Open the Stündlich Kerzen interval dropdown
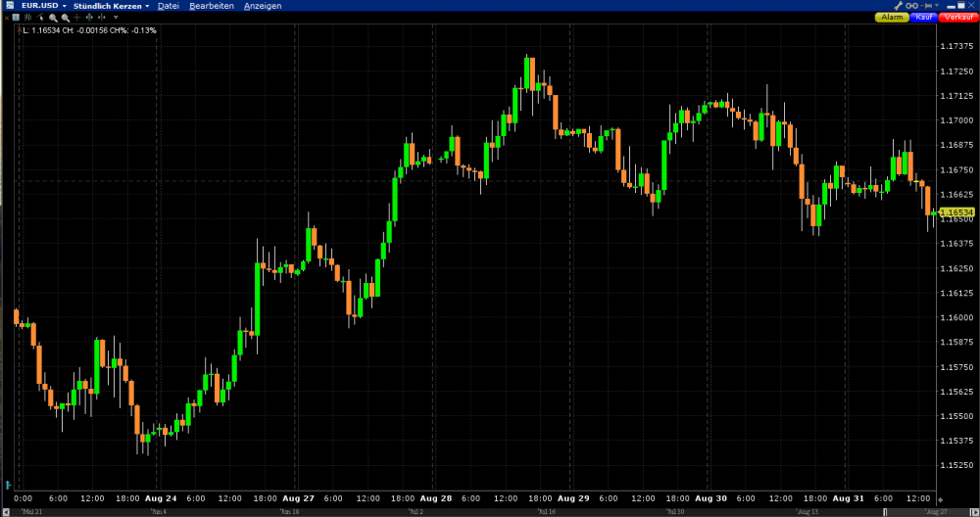 tap(147, 6)
